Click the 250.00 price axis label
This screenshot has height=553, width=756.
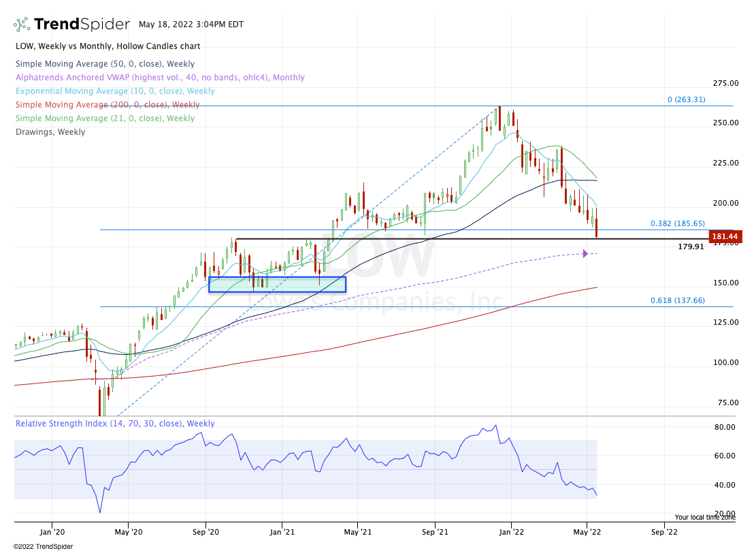(x=725, y=123)
